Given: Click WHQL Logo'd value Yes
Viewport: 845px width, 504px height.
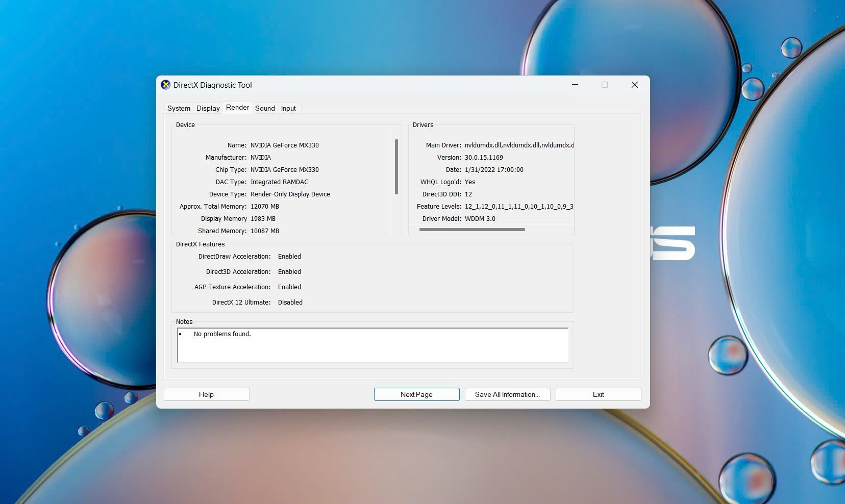Looking at the screenshot, I should tap(470, 182).
